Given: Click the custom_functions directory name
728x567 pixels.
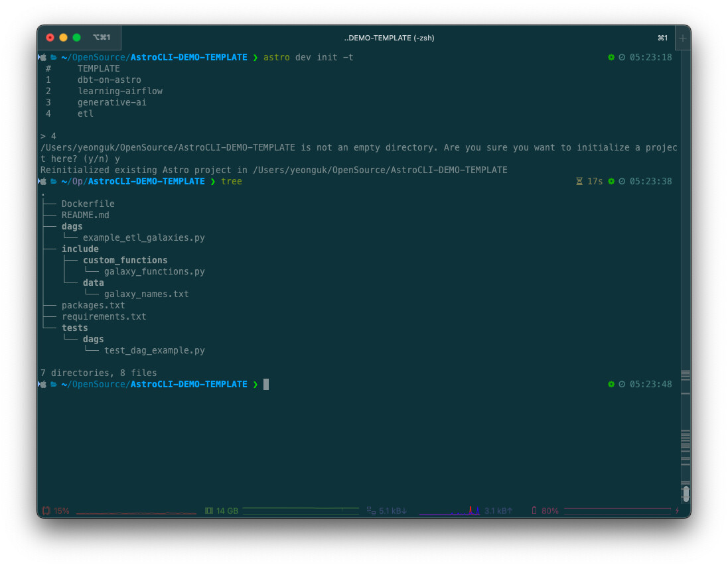Looking at the screenshot, I should pos(125,261).
